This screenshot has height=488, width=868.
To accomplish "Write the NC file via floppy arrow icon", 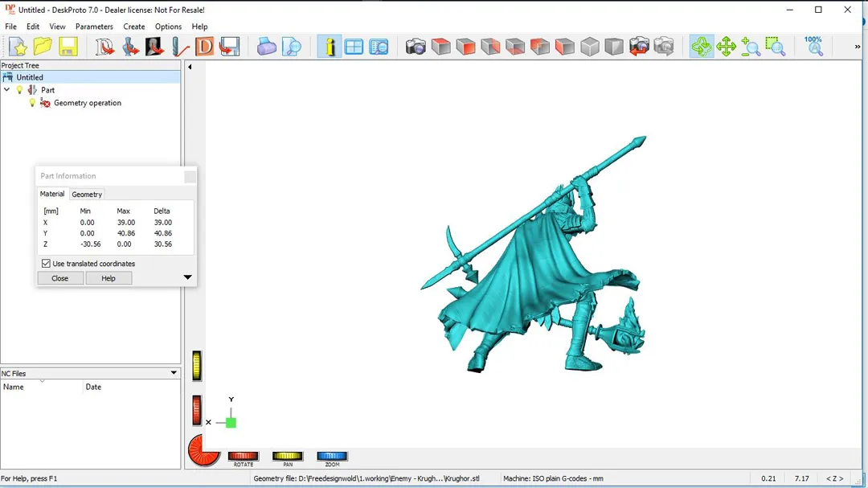I will pos(229,47).
